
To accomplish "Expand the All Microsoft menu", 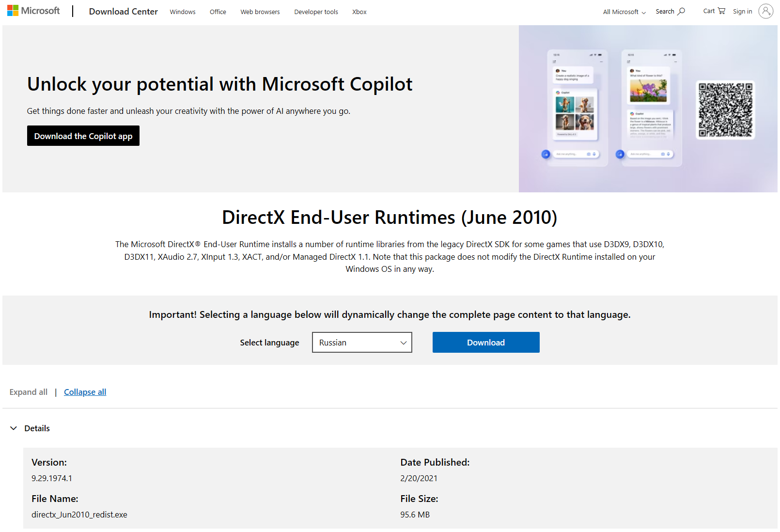I will [x=624, y=12].
